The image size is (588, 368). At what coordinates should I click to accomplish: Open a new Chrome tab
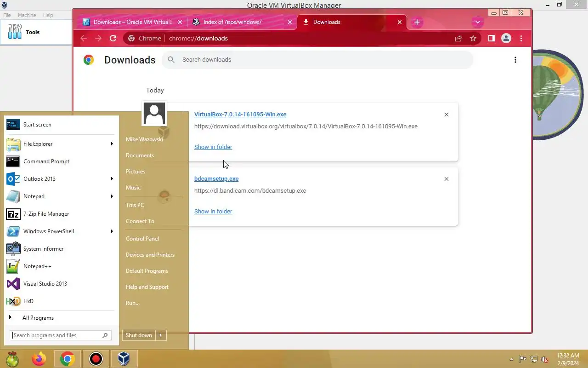click(417, 22)
